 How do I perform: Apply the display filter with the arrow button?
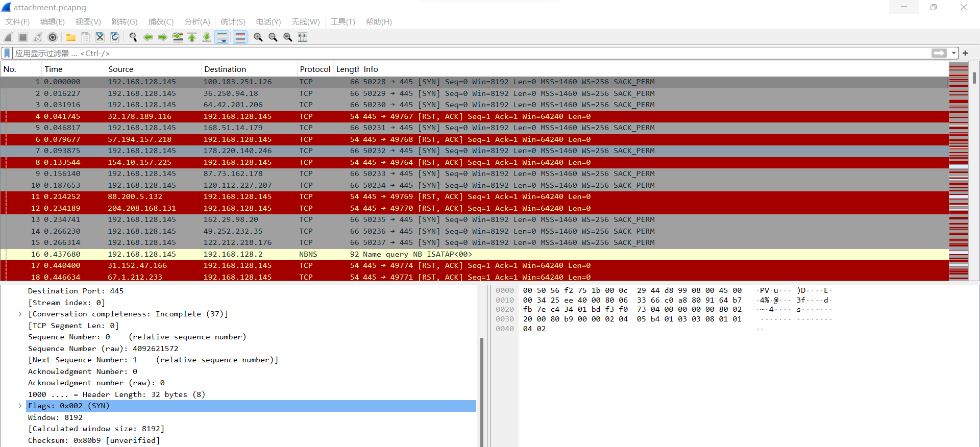coord(939,53)
